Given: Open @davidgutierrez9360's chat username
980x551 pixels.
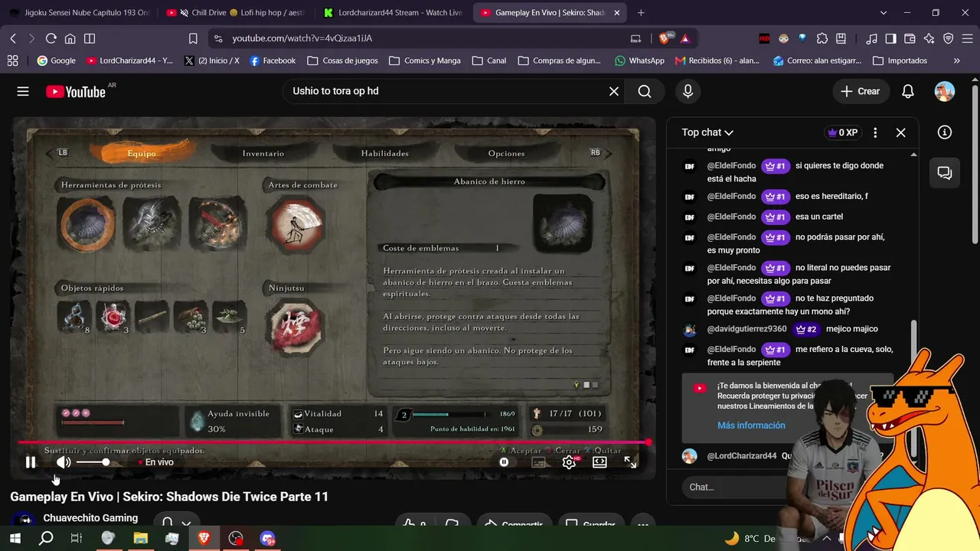Looking at the screenshot, I should pos(746,329).
